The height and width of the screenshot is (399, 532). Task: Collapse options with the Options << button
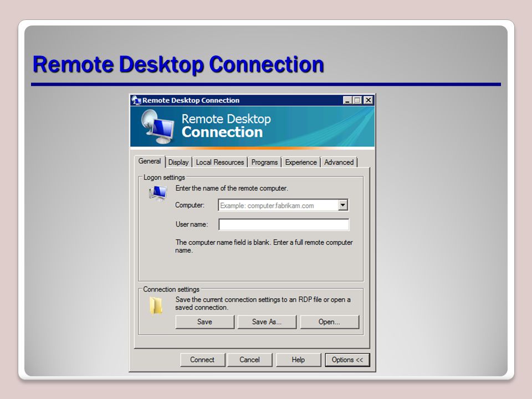[347, 360]
